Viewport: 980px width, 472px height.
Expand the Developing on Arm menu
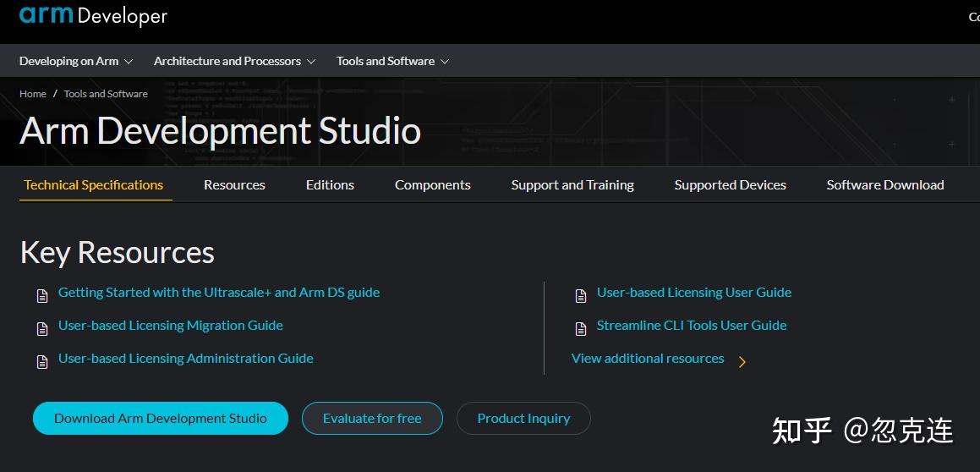click(x=76, y=61)
